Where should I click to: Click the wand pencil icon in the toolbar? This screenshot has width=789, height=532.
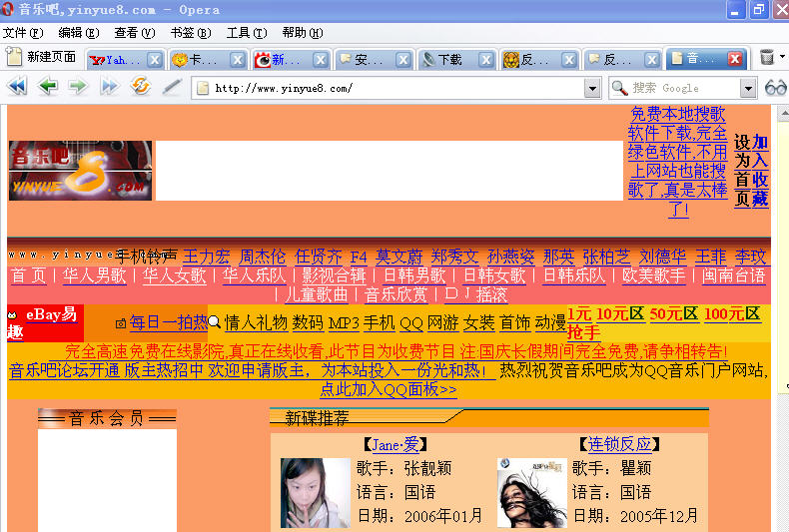(172, 87)
